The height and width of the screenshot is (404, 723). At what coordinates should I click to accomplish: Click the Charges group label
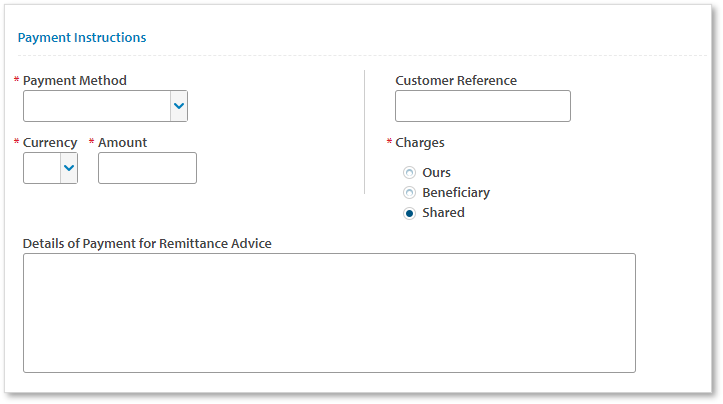click(420, 143)
